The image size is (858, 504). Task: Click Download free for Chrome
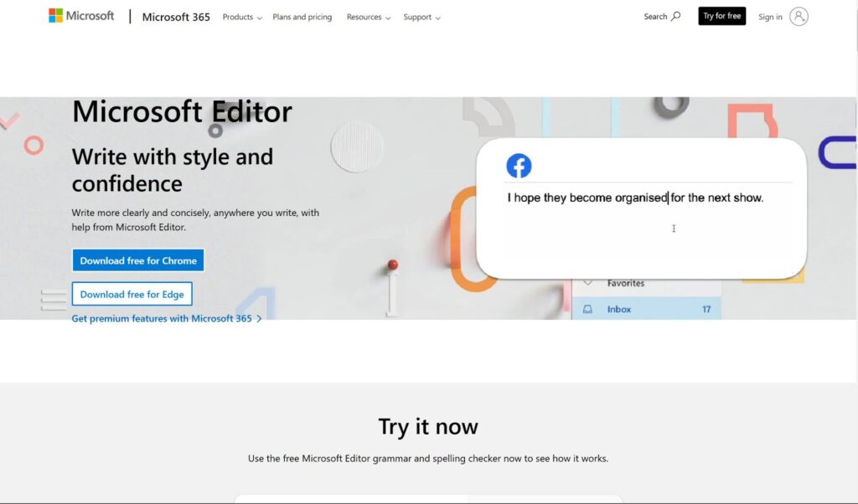[x=138, y=260]
